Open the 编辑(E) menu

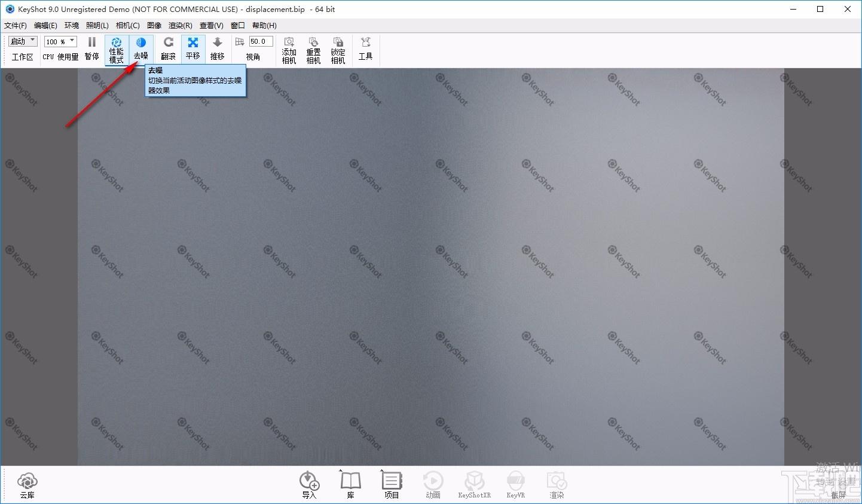[45, 25]
